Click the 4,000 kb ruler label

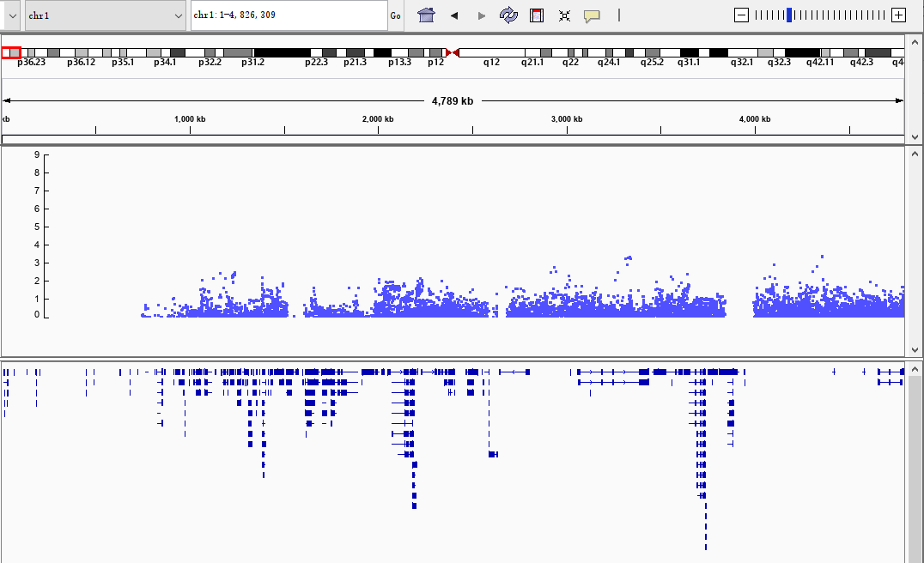(755, 119)
